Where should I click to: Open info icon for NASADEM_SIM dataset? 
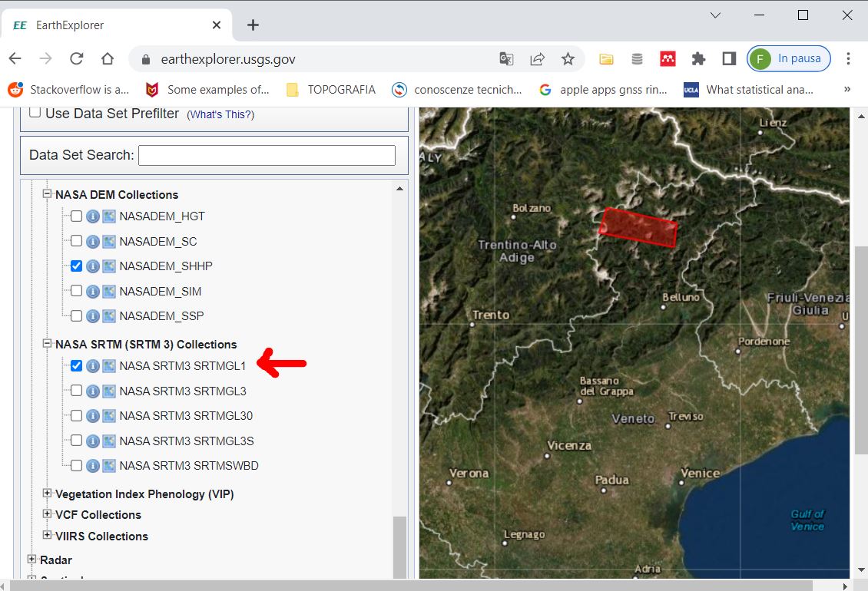pos(93,291)
